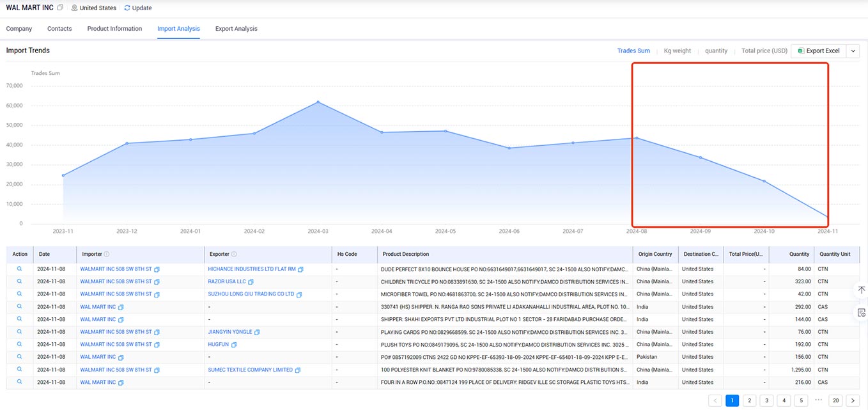The height and width of the screenshot is (410, 868).
Task: Copy the WAL MART INC company name
Action: (60, 8)
